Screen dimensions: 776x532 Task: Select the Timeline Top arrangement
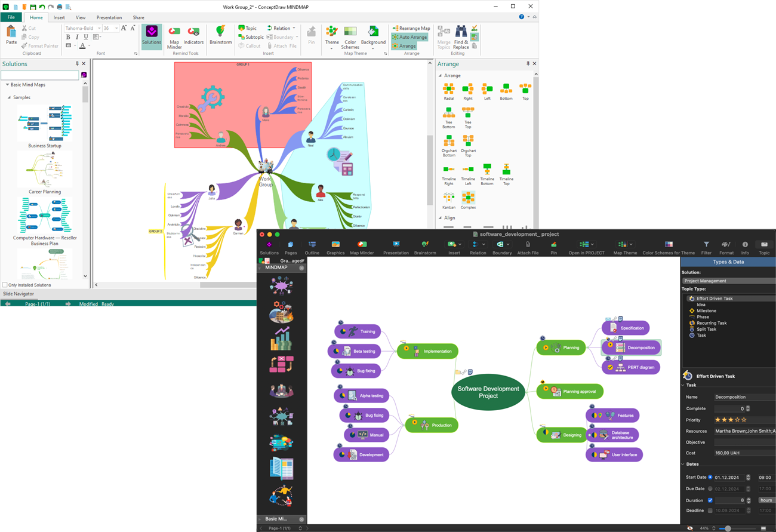point(506,174)
